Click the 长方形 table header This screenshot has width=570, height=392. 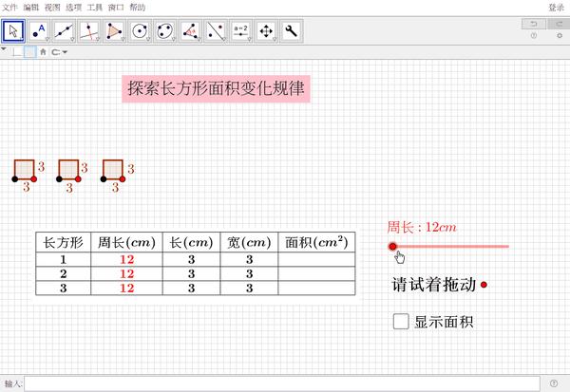coord(64,242)
